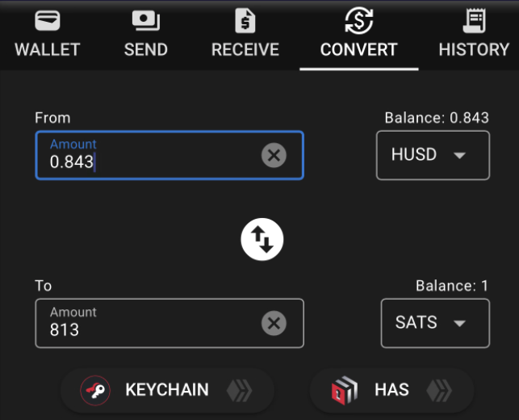519x420 pixels.
Task: Click the wallet card icon
Action: [48, 20]
